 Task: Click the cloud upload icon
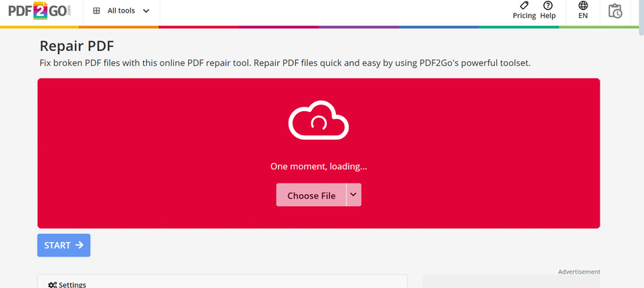[319, 120]
